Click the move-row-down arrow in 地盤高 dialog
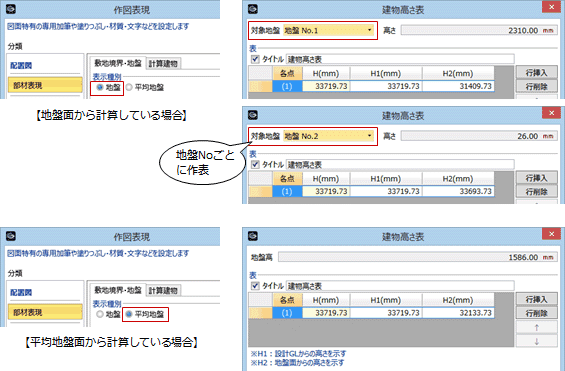This screenshot has height=371, width=565. (537, 341)
